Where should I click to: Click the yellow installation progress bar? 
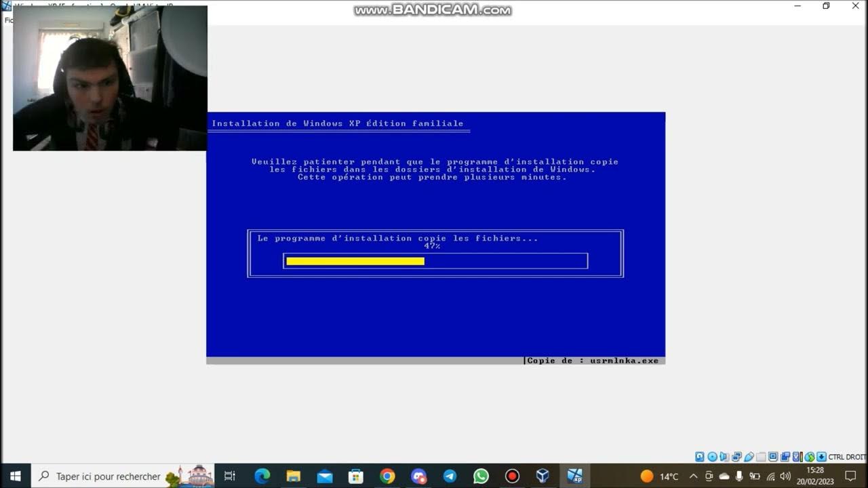(355, 261)
